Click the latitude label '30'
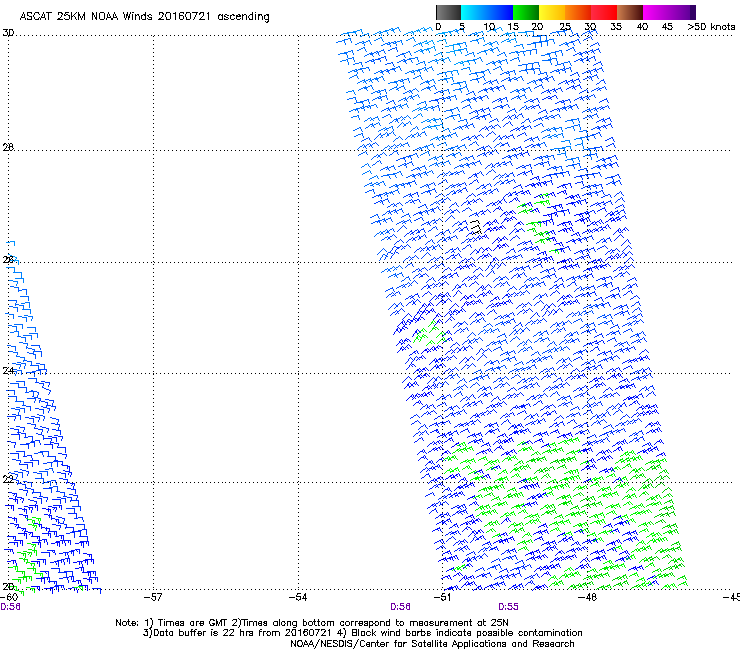This screenshot has width=740, height=650. point(8,33)
